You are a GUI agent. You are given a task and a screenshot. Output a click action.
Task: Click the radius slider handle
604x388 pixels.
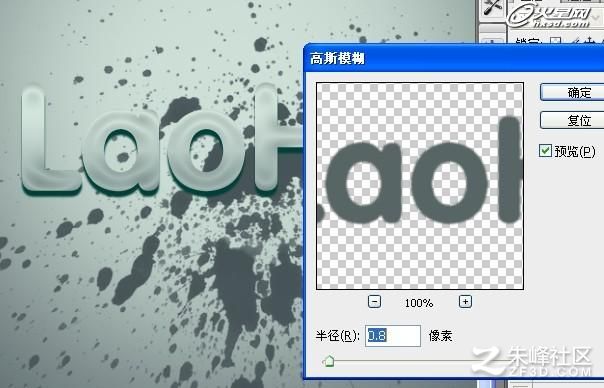pos(329,361)
